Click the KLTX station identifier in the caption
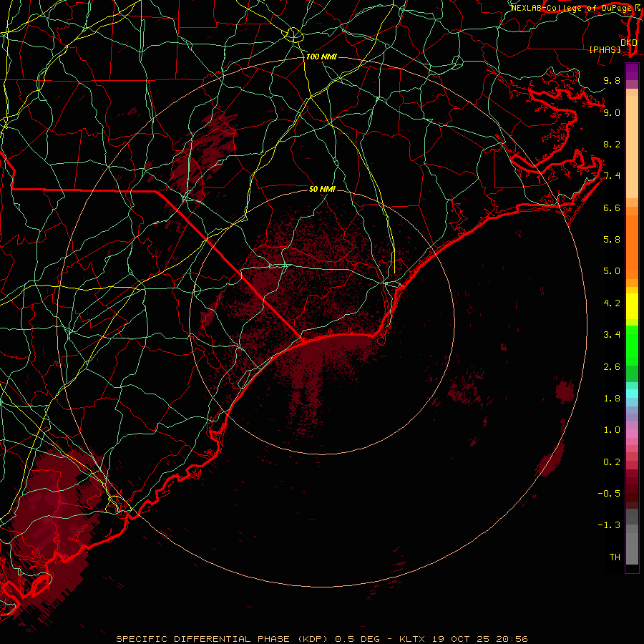644x644 pixels. tap(414, 639)
